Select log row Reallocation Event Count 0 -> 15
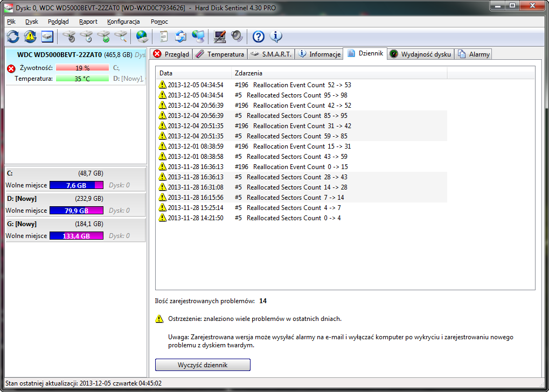The width and height of the screenshot is (549, 392). click(302, 166)
